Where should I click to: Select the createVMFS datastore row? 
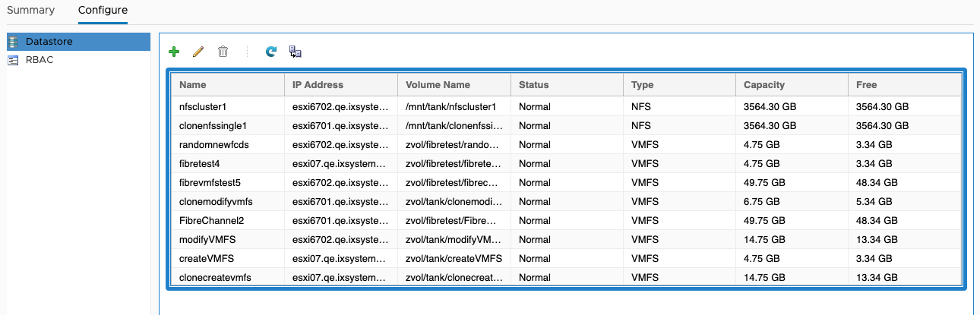pyautogui.click(x=201, y=259)
